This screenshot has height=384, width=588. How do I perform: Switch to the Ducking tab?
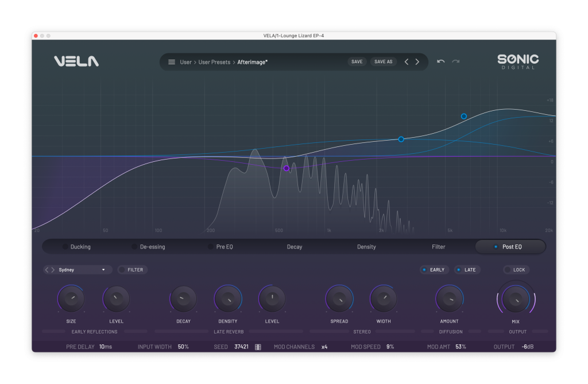(80, 247)
